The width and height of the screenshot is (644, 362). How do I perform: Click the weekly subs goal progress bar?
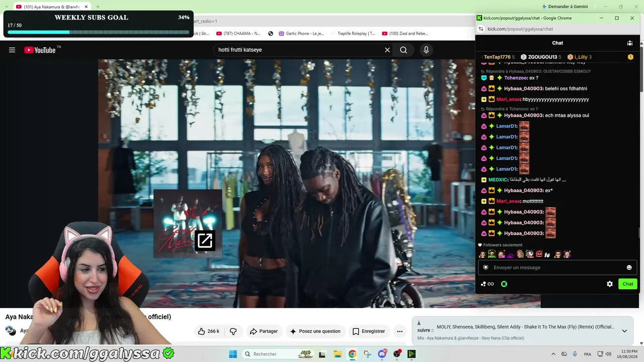coord(98,32)
